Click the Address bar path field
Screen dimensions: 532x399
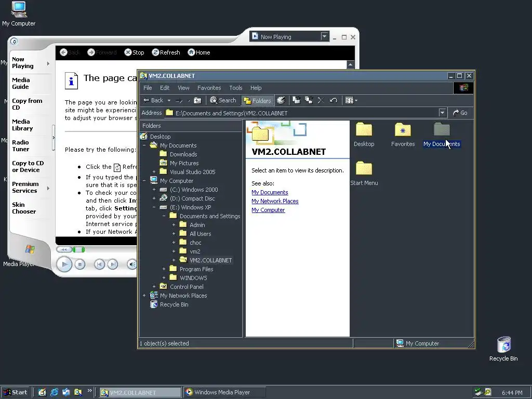point(301,113)
